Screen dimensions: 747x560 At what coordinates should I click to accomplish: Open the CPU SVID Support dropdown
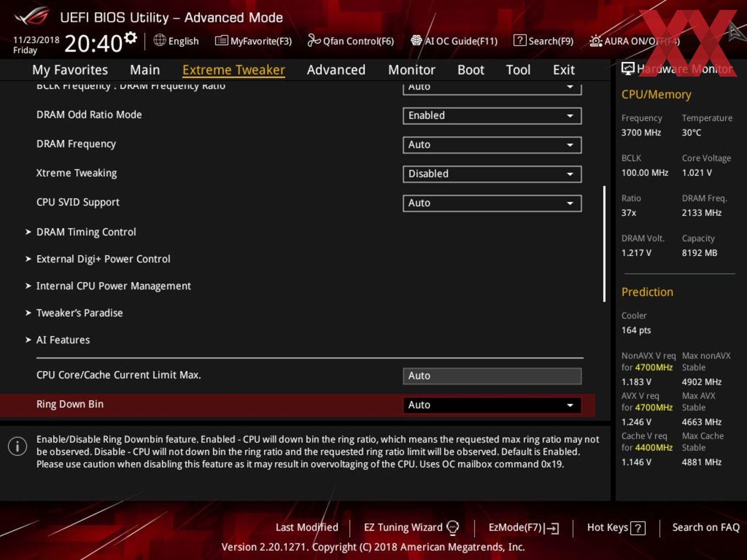[492, 203]
